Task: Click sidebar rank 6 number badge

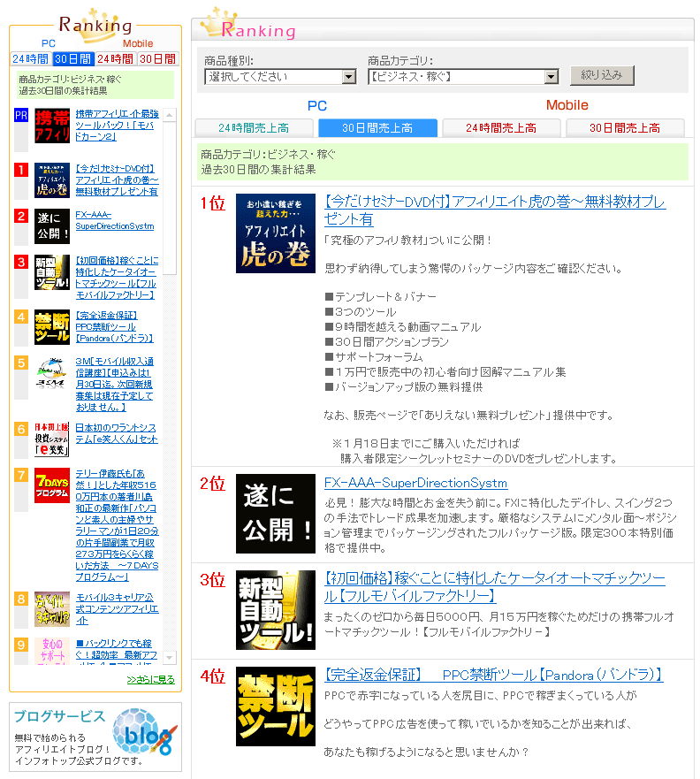Action: tap(21, 429)
